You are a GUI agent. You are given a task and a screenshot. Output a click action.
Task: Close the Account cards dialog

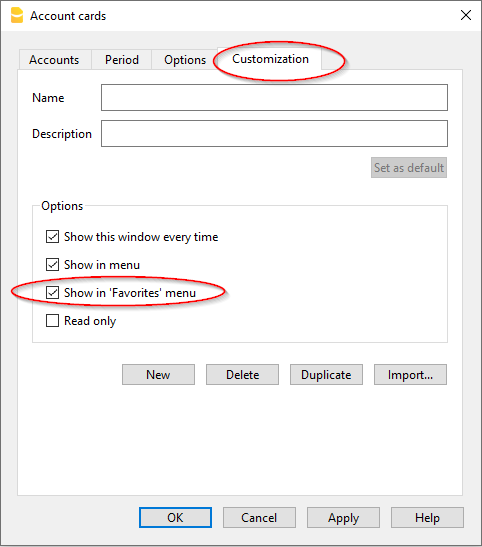click(x=466, y=15)
